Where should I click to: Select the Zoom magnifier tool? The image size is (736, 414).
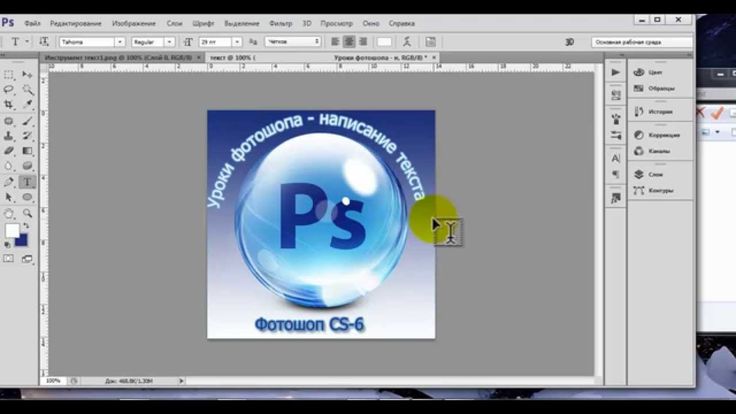pyautogui.click(x=27, y=214)
